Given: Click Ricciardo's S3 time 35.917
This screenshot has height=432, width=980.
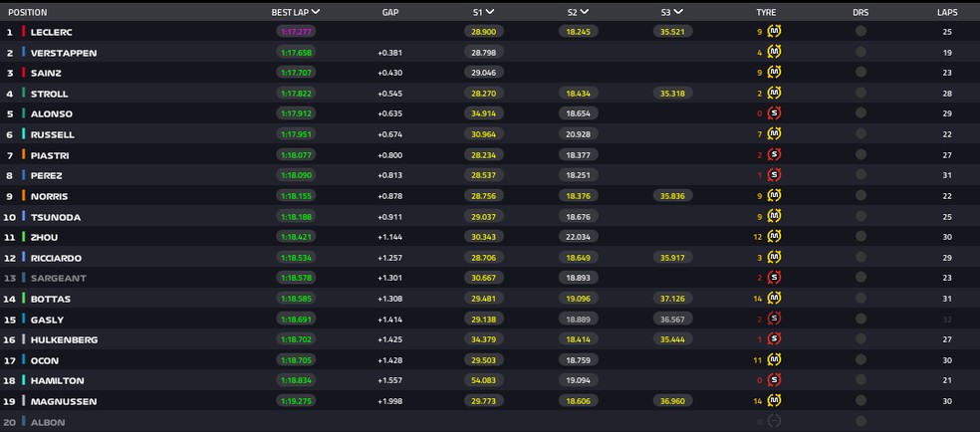Looking at the screenshot, I should [x=672, y=258].
